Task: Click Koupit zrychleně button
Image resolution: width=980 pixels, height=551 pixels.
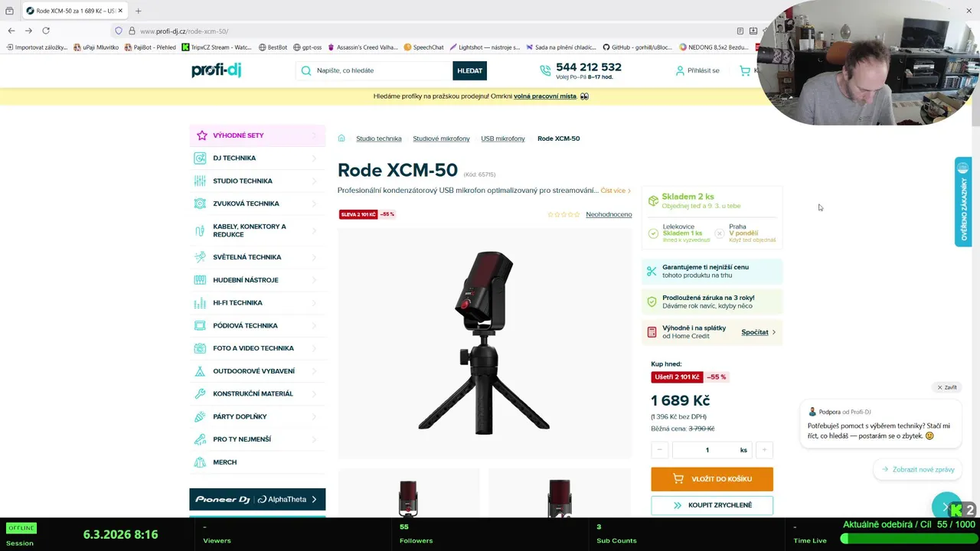Action: click(x=712, y=505)
